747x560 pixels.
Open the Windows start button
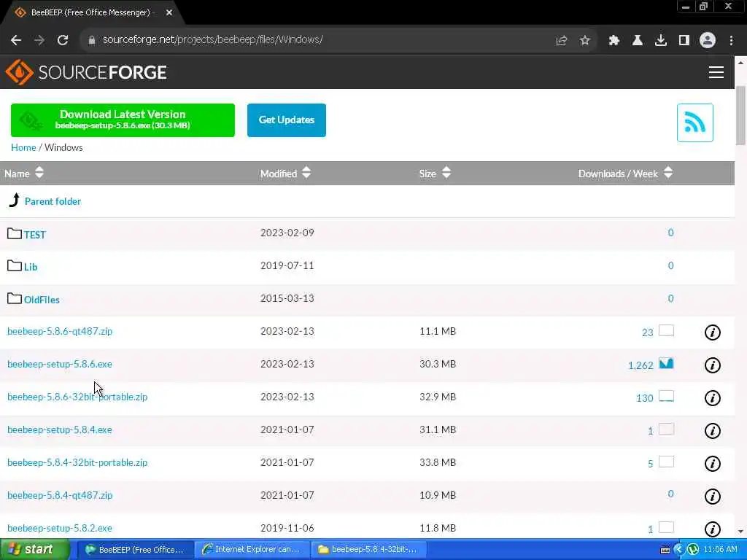coord(34,550)
